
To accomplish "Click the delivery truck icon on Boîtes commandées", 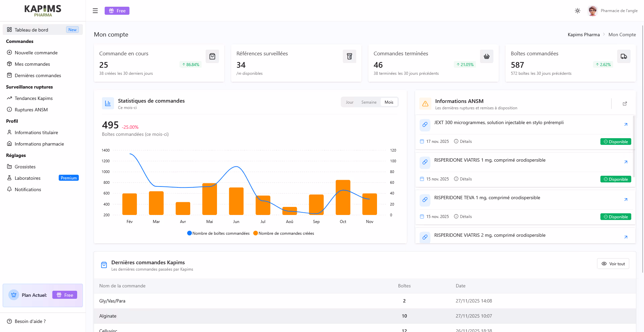I will click(x=624, y=56).
